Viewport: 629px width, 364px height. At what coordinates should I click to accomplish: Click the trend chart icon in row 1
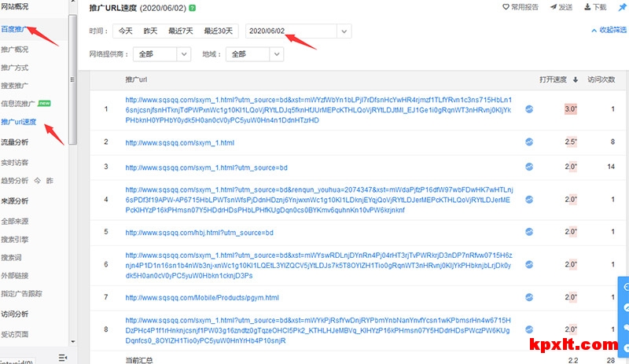click(529, 109)
